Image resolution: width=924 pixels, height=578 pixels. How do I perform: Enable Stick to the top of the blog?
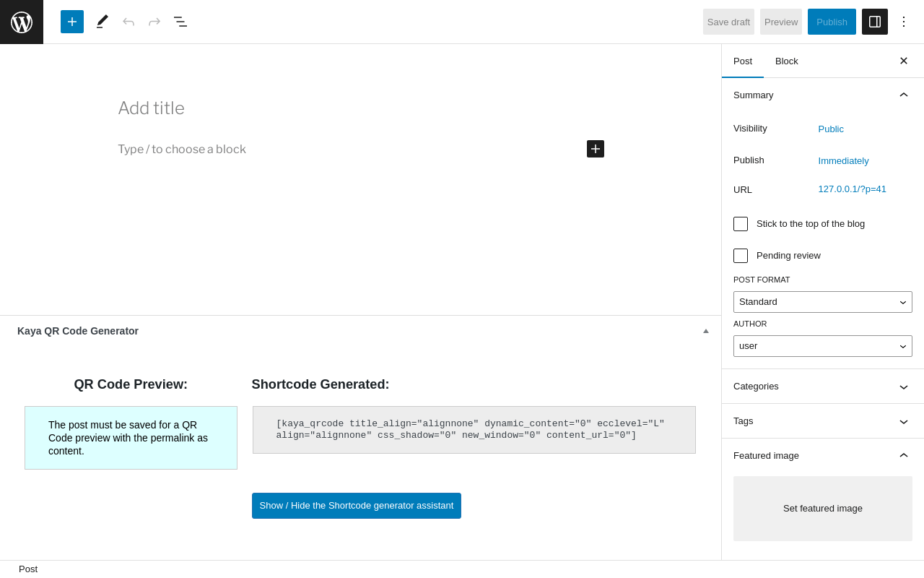click(741, 224)
